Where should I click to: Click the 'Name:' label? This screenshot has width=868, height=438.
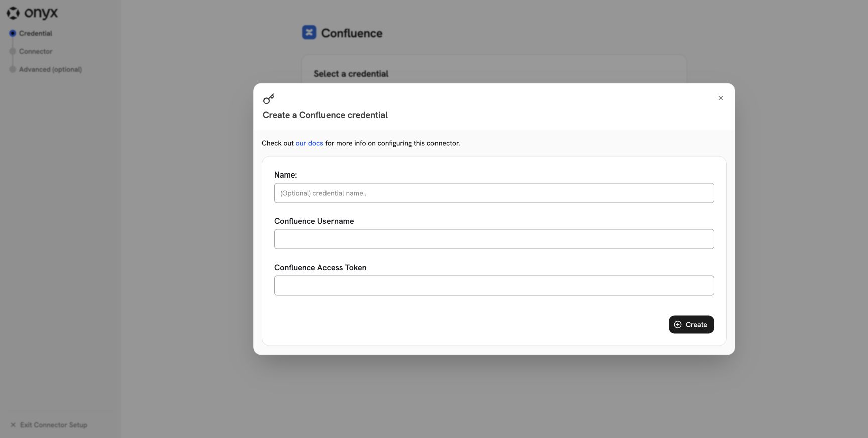pos(285,175)
